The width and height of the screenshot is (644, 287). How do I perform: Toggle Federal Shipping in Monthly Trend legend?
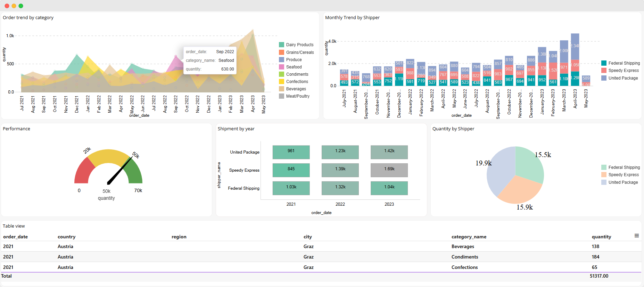pyautogui.click(x=621, y=63)
